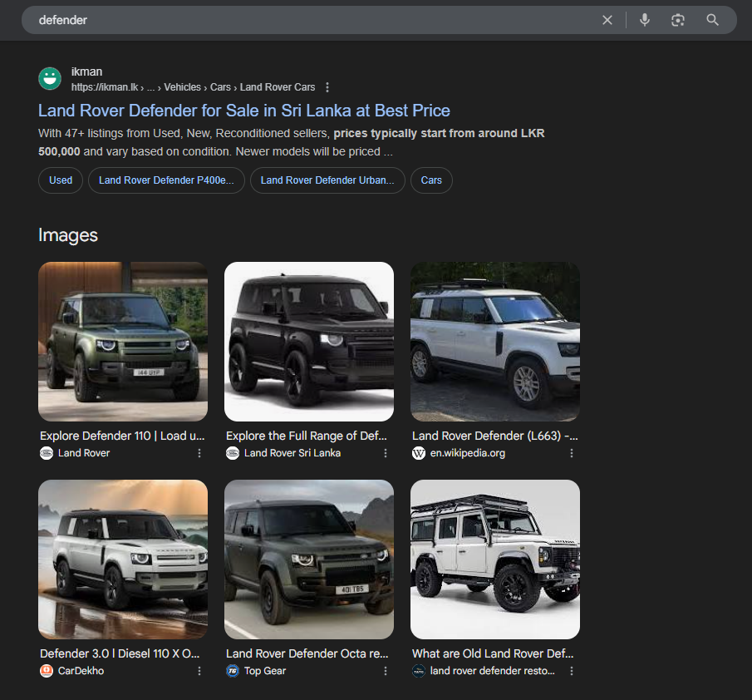Viewport: 752px width, 700px height.
Task: Clear the search box with the X icon
Action: 607,20
